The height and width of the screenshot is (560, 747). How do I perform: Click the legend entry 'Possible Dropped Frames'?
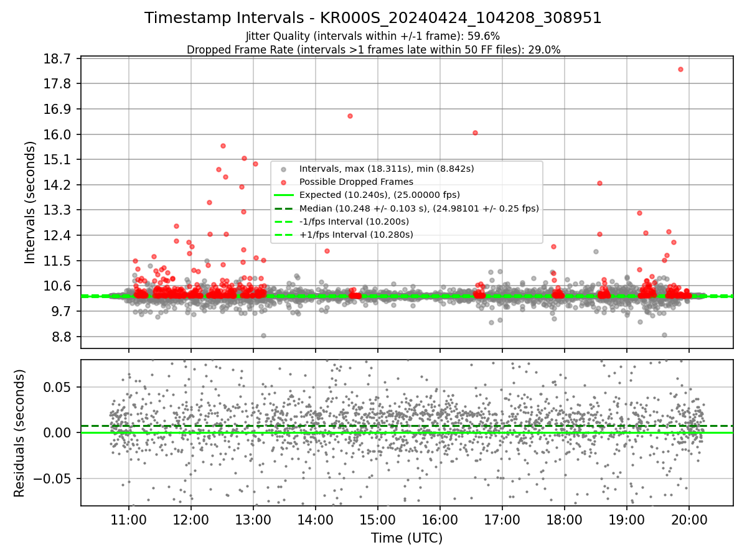[356, 182]
